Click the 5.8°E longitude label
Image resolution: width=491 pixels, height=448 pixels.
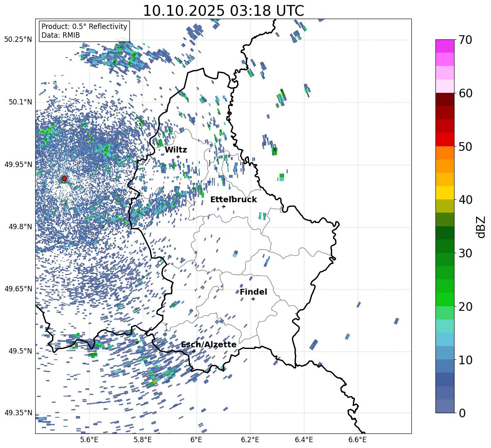tap(143, 440)
